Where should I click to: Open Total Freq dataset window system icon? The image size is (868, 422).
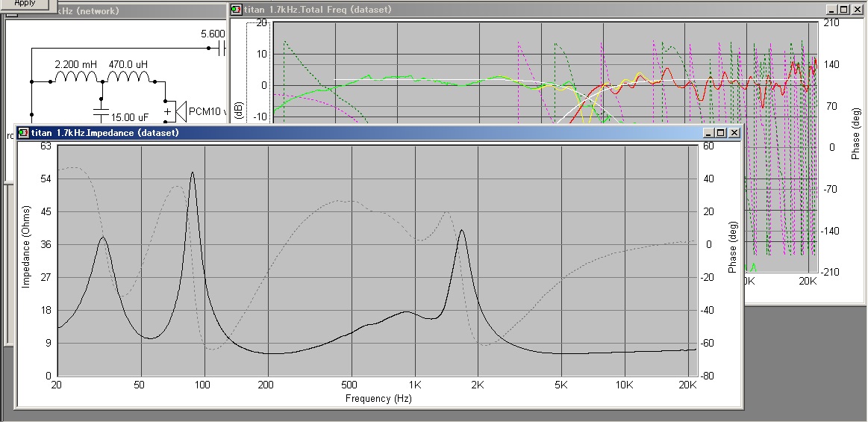[237, 10]
